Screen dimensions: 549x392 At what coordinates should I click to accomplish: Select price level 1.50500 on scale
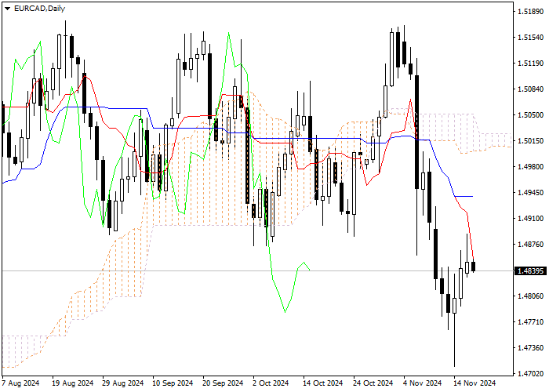click(531, 115)
